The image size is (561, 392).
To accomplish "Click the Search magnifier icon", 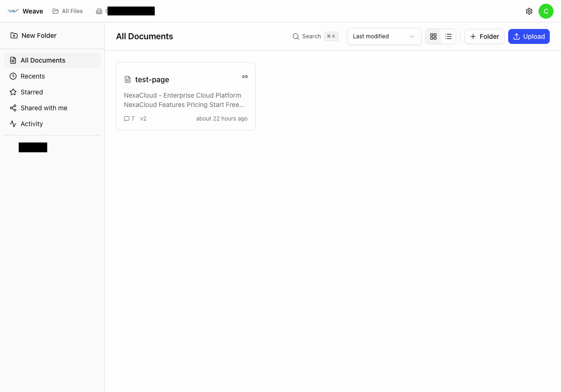I will tap(296, 36).
